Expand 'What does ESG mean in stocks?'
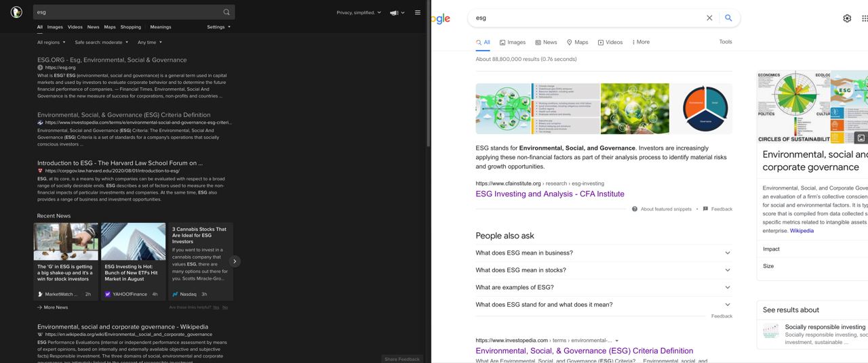Image resolution: width=868 pixels, height=363 pixels. coord(604,270)
